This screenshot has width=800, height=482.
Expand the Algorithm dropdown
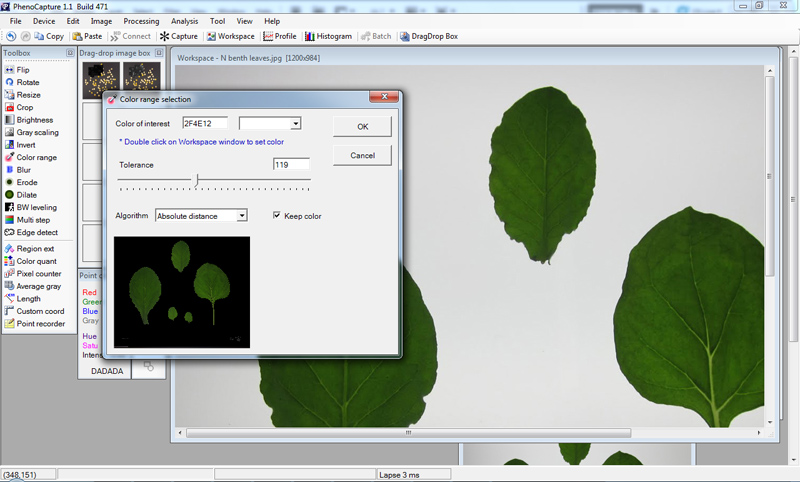point(241,215)
